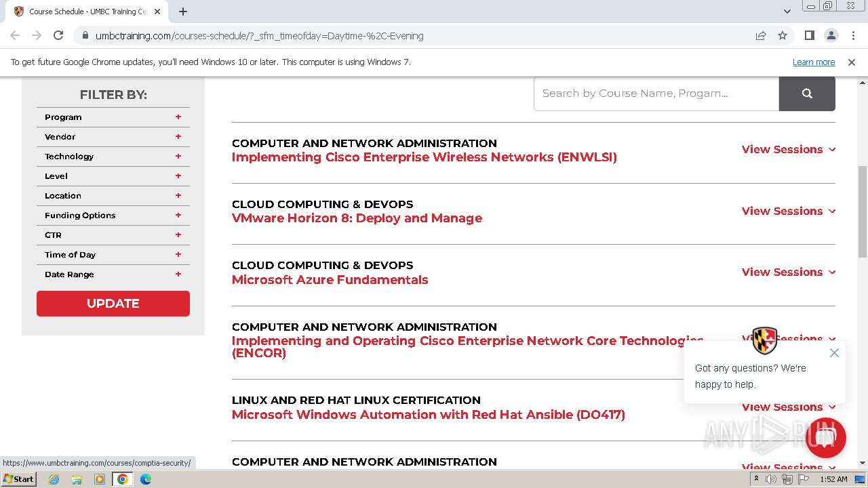Click the search magnifier button
The height and width of the screenshot is (488, 868).
coord(807,94)
